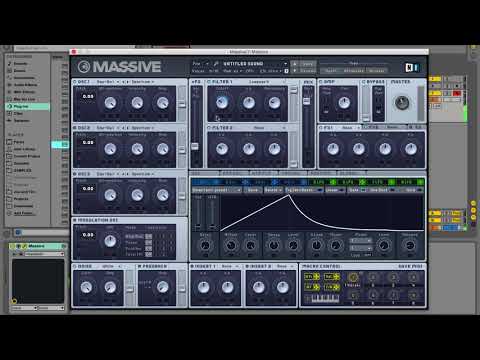Open the OSC1 Spectrum mode dropdown
The width and height of the screenshot is (480, 360).
click(143, 82)
